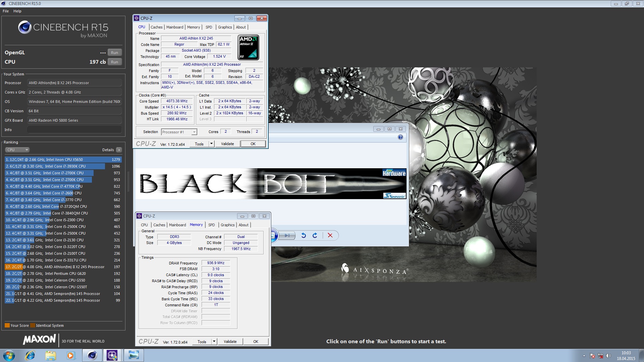Open the CPU ranking type dropdown
The image size is (644, 362).
(x=17, y=150)
